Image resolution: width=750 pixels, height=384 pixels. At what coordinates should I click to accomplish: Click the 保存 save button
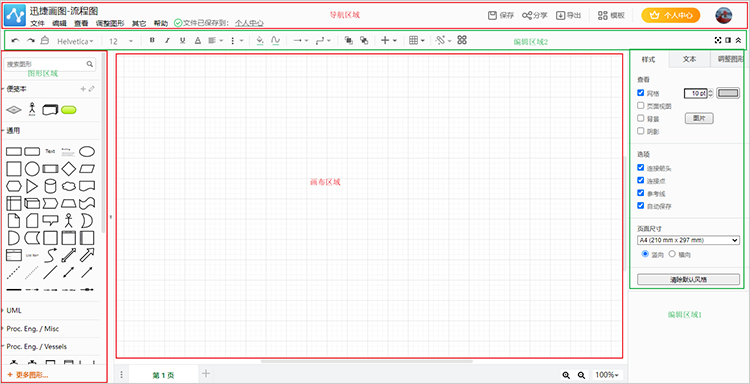[x=501, y=15]
